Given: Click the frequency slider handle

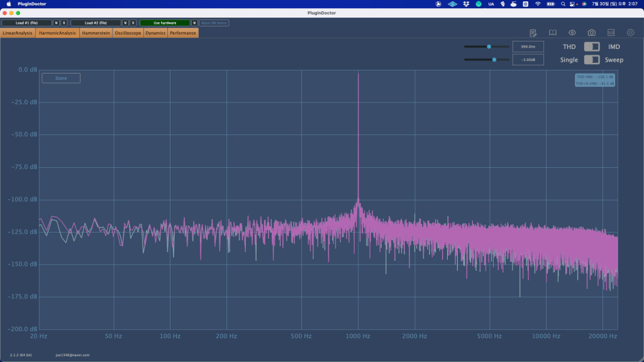Looking at the screenshot, I should (489, 47).
